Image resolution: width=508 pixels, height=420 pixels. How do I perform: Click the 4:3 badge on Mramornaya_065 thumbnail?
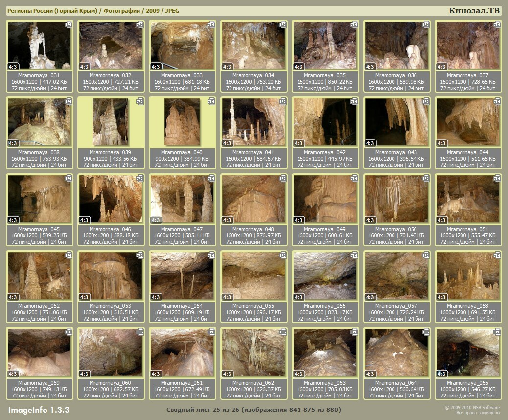tap(441, 374)
